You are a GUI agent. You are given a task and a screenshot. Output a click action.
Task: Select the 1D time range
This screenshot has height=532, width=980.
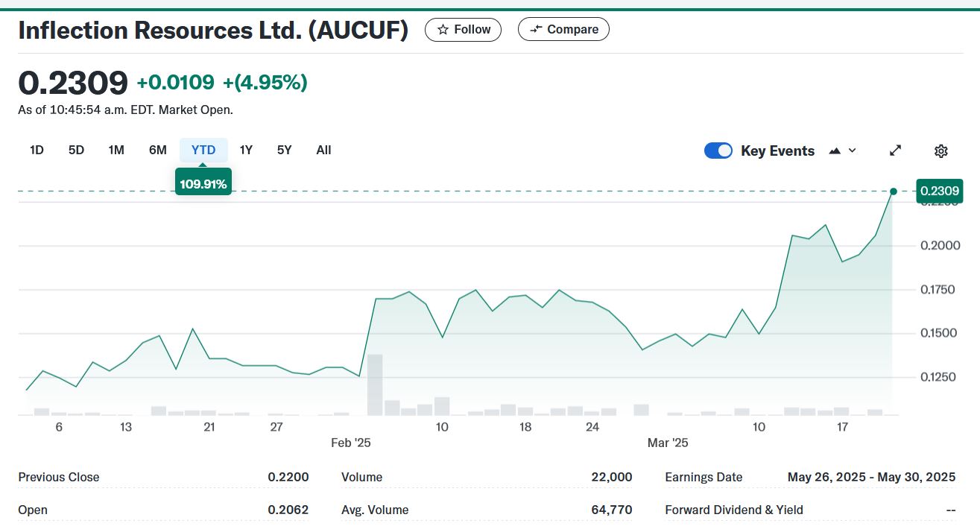[x=37, y=150]
